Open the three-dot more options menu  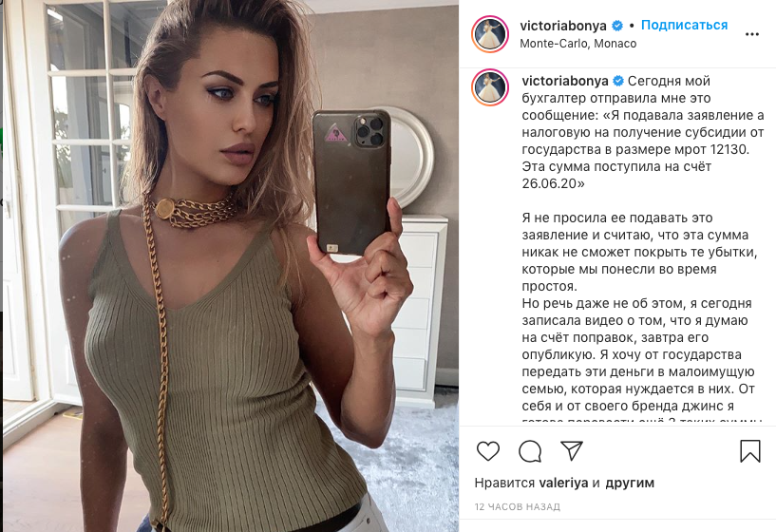(x=751, y=34)
